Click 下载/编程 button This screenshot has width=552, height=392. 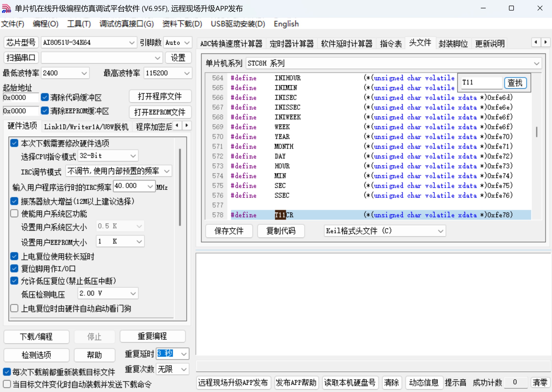pyautogui.click(x=36, y=336)
